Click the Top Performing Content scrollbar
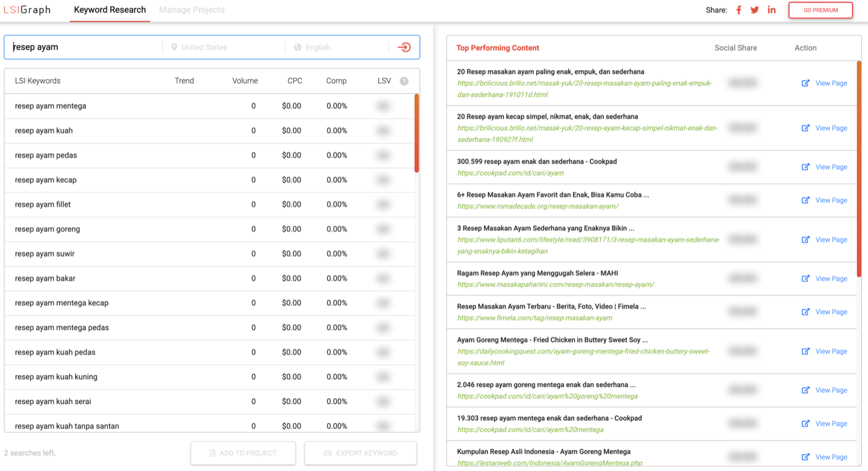Screen dimensions: 868x471 click(x=859, y=168)
